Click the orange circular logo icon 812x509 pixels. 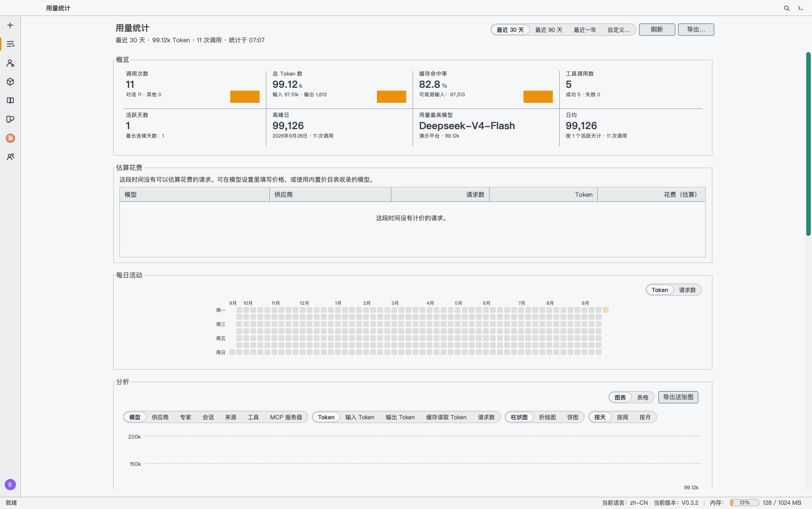click(10, 138)
